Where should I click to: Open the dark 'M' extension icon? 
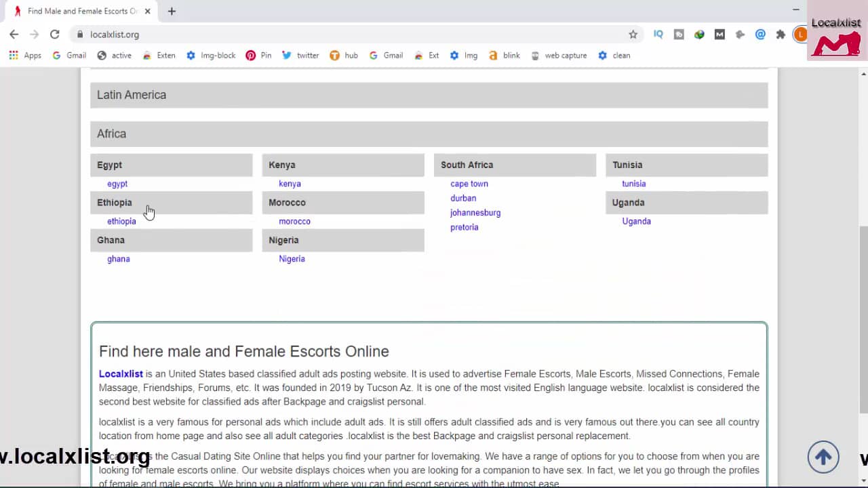pos(719,35)
